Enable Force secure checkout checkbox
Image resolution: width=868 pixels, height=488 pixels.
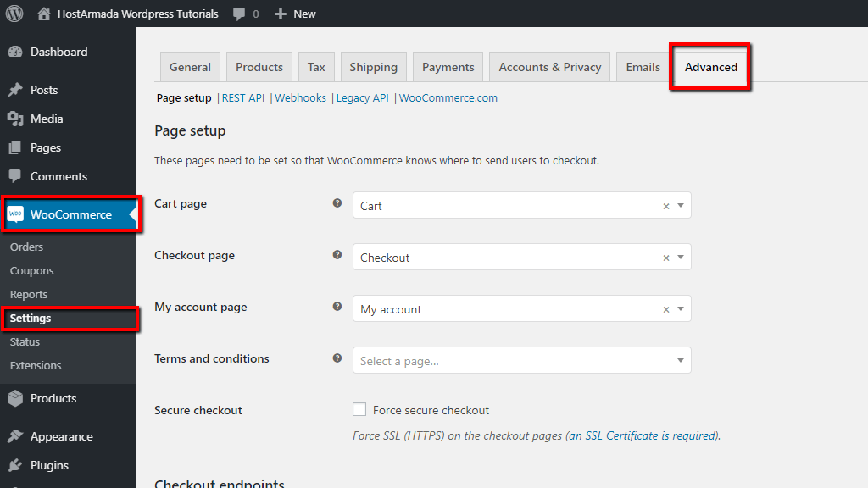coord(359,410)
